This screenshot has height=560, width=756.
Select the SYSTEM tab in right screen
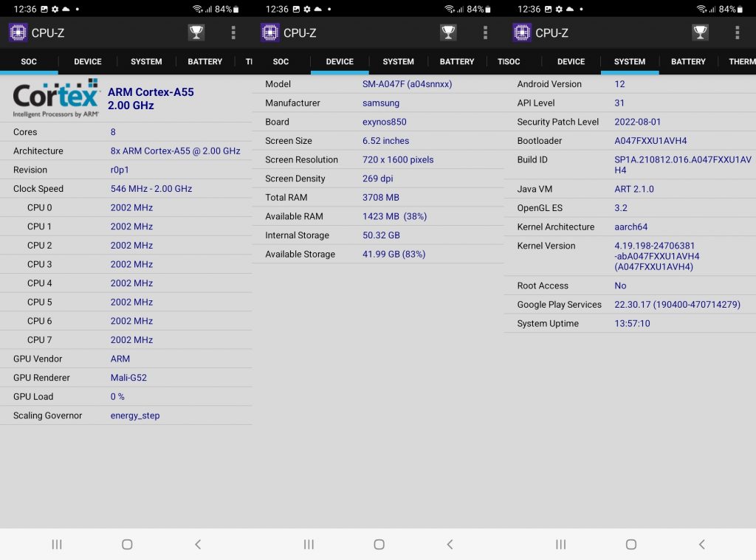(630, 62)
